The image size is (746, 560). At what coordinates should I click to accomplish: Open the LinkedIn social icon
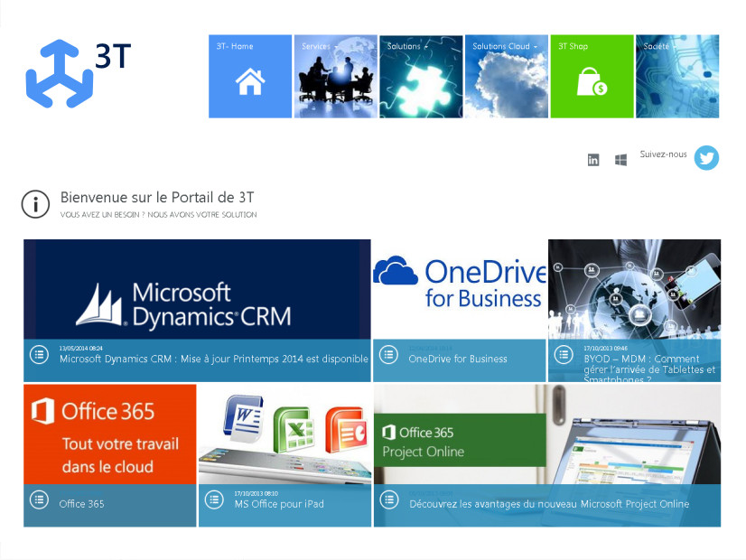pos(593,160)
